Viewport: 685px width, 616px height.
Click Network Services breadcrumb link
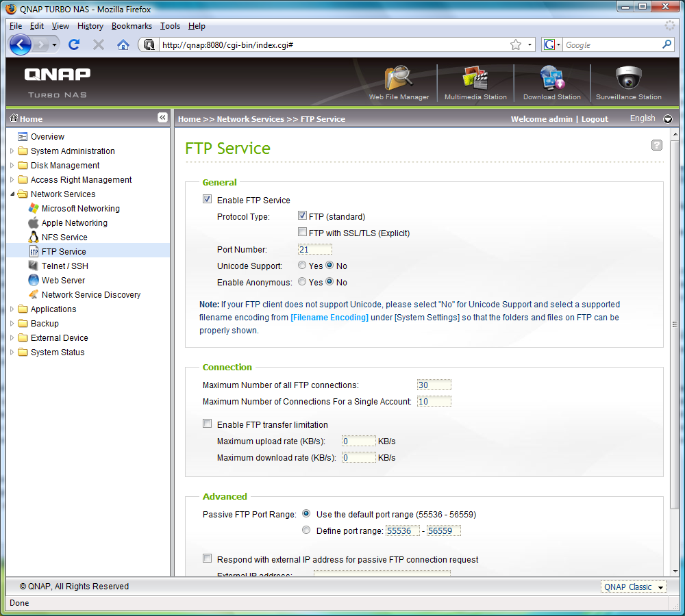(250, 119)
